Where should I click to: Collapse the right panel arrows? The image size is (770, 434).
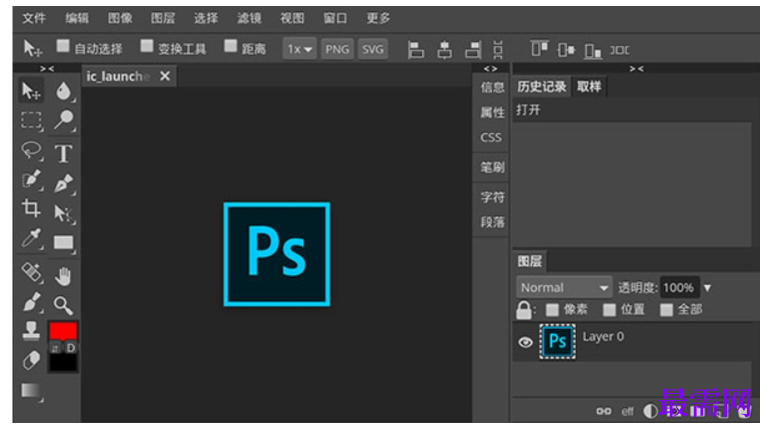click(636, 69)
